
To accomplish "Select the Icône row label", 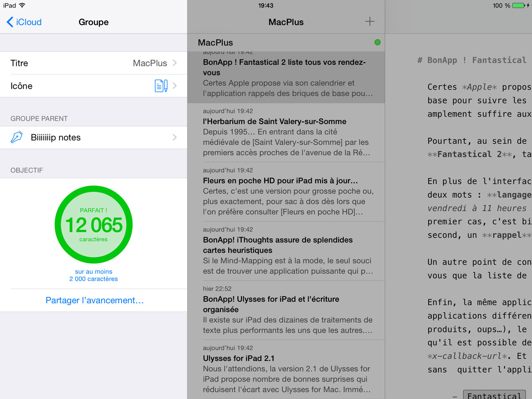I will click(x=21, y=86).
